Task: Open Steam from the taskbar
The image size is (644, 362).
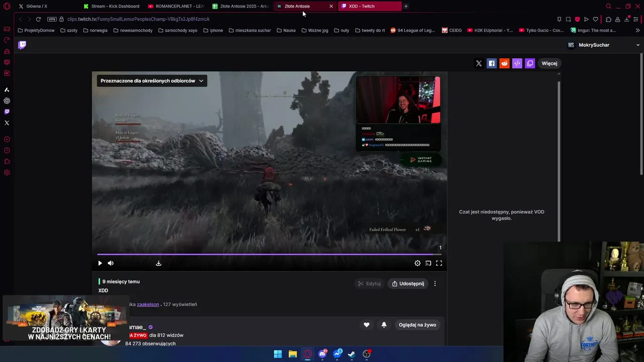Action: 352,354
